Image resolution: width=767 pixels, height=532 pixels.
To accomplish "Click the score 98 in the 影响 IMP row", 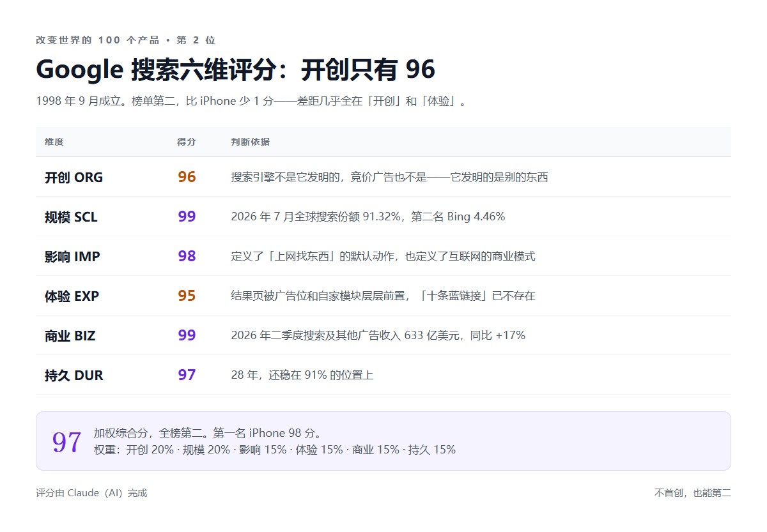I will [x=187, y=256].
